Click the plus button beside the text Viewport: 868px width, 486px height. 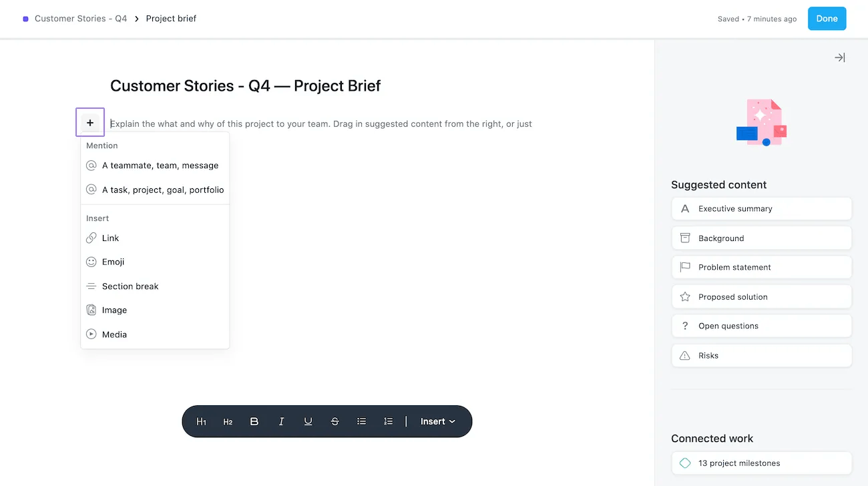pyautogui.click(x=90, y=123)
